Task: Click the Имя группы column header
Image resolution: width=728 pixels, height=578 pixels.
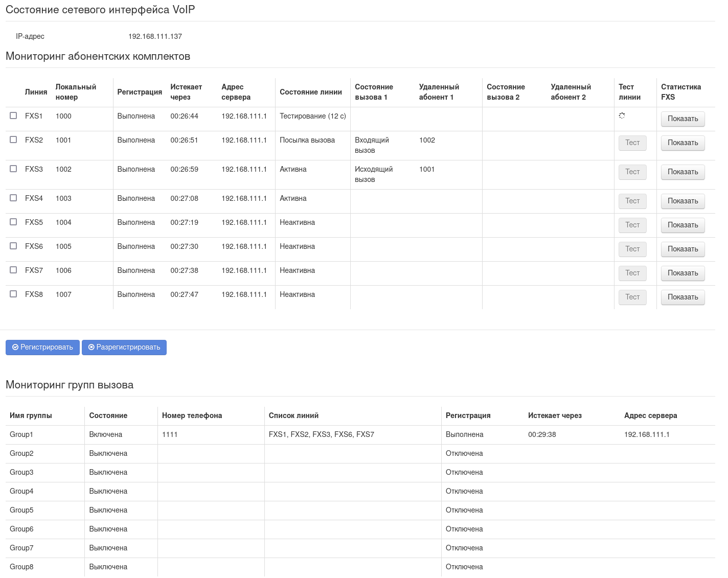Action: pyautogui.click(x=31, y=415)
